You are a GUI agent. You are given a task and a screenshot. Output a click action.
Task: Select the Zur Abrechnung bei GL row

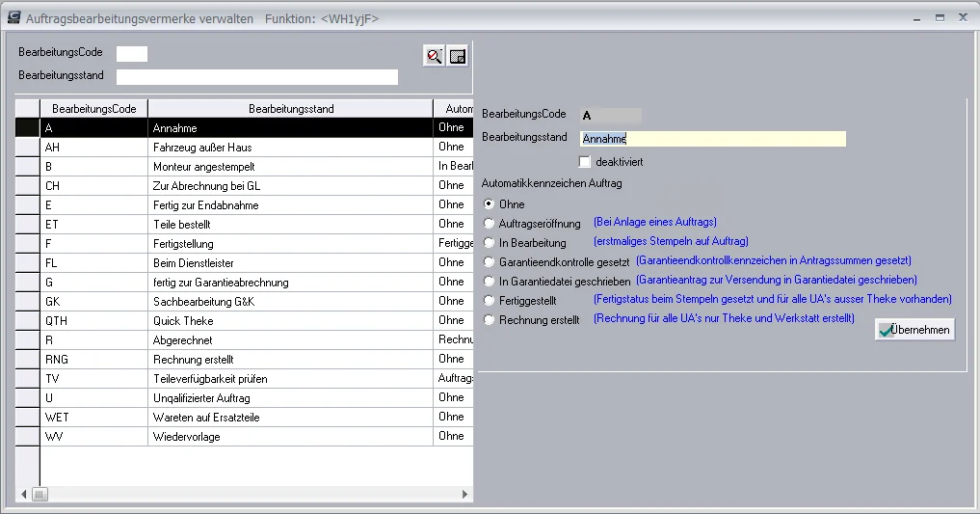pyautogui.click(x=245, y=186)
